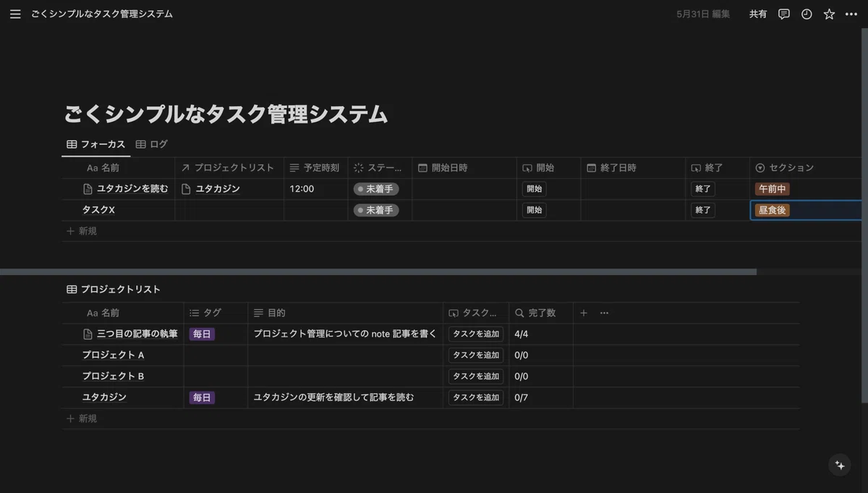Switch to the ログ view tab
The image size is (868, 493).
tap(152, 144)
